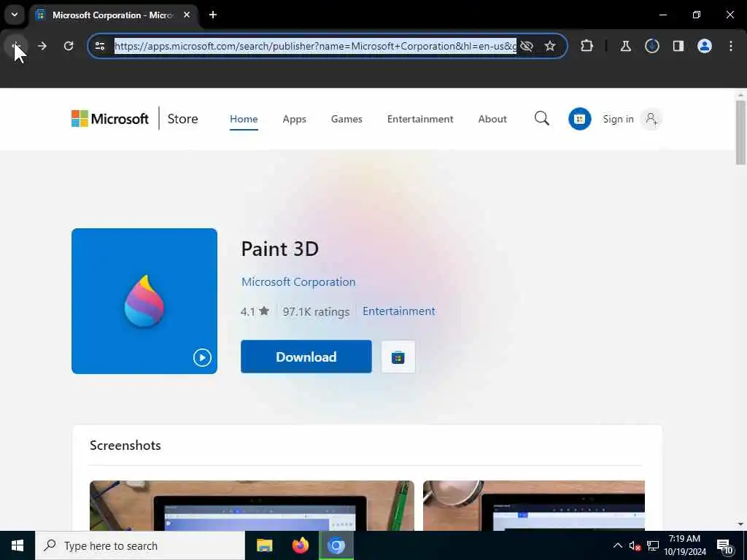Open a new browser tab
747x560 pixels.
[213, 15]
